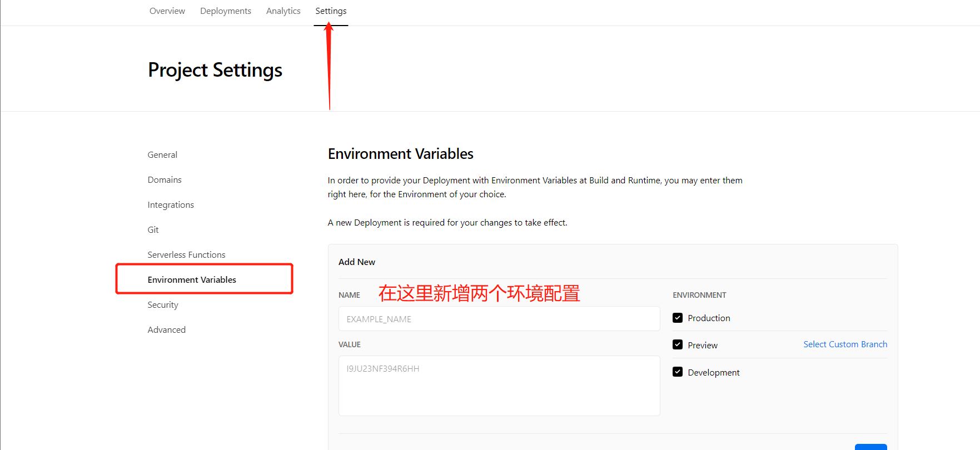980x450 pixels.
Task: Uncheck the Production environment checkbox
Action: tap(678, 318)
